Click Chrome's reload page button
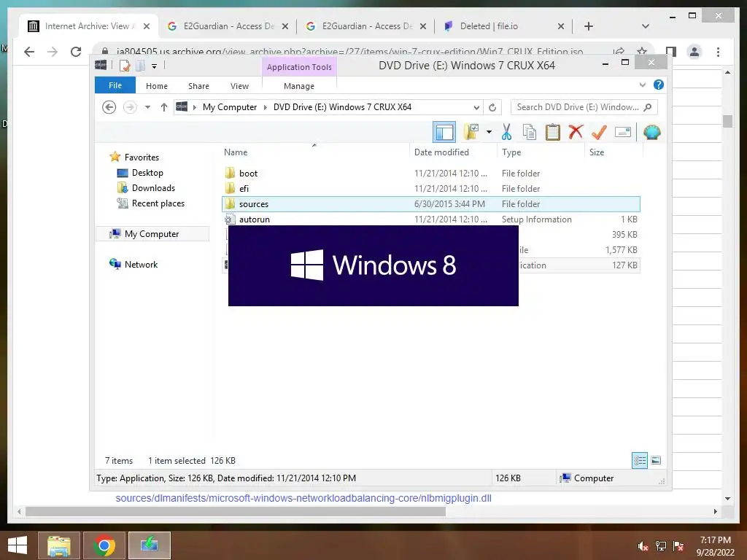747x560 pixels. tap(76, 52)
